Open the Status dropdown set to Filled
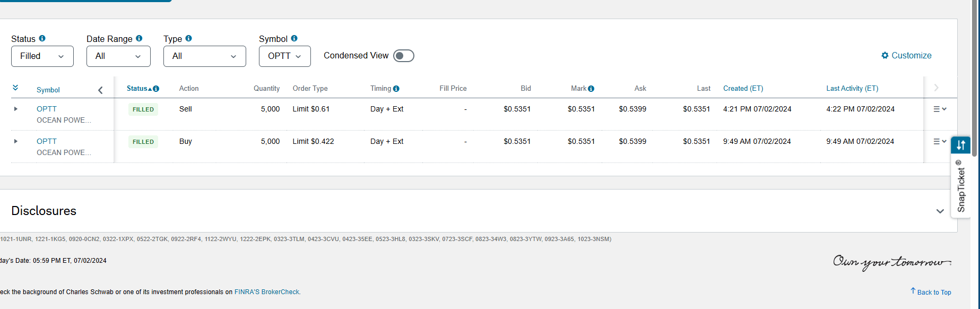The image size is (980, 309). 42,56
